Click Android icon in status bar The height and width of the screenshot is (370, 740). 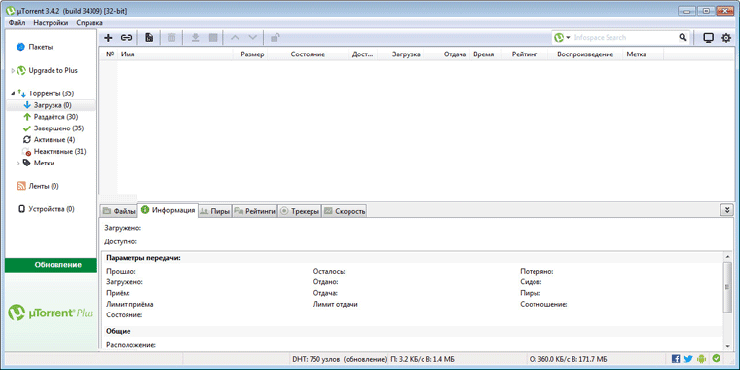click(x=702, y=359)
